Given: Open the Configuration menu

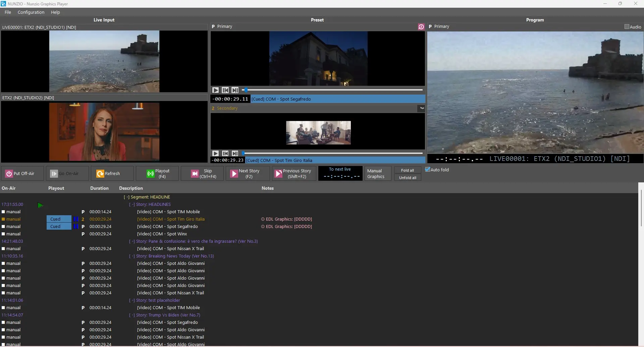Looking at the screenshot, I should coord(31,12).
